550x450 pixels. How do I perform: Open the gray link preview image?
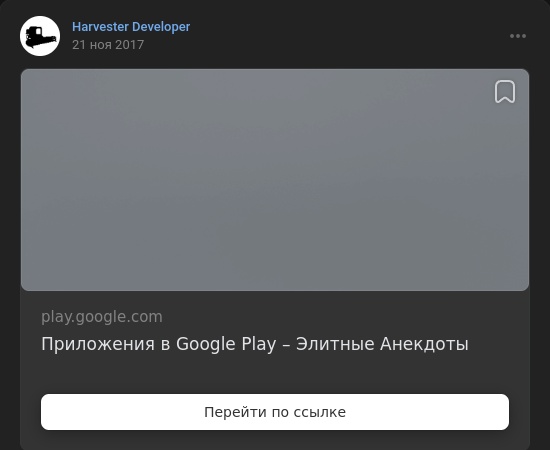(x=275, y=180)
